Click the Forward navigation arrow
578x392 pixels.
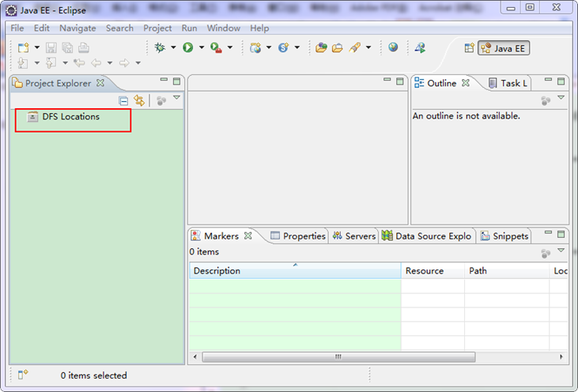(x=124, y=63)
